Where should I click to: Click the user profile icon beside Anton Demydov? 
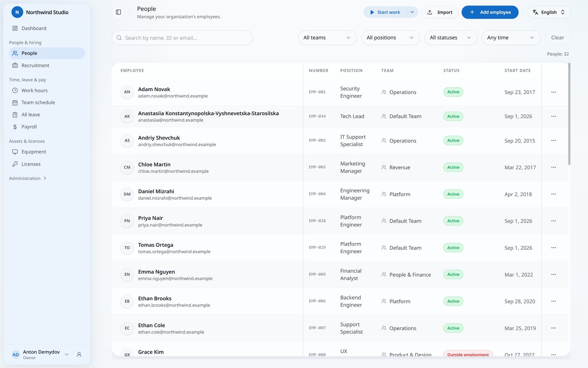(x=79, y=354)
